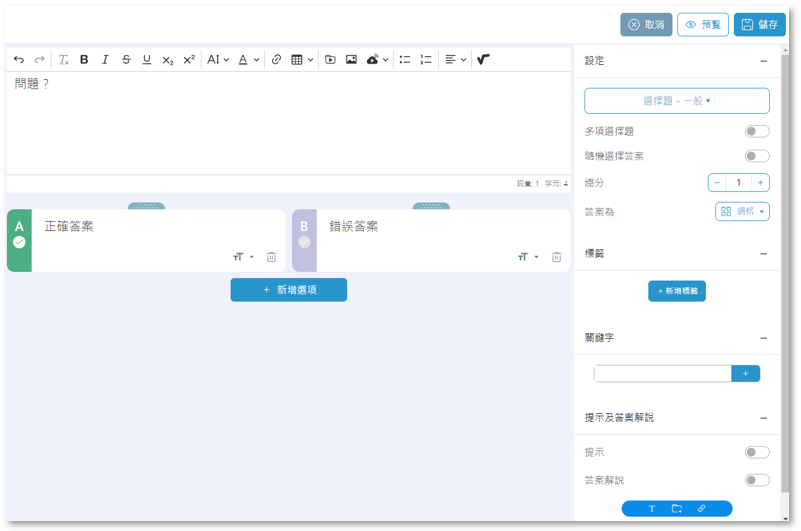
Task: Delete answer option A with the trash icon
Action: (272, 257)
